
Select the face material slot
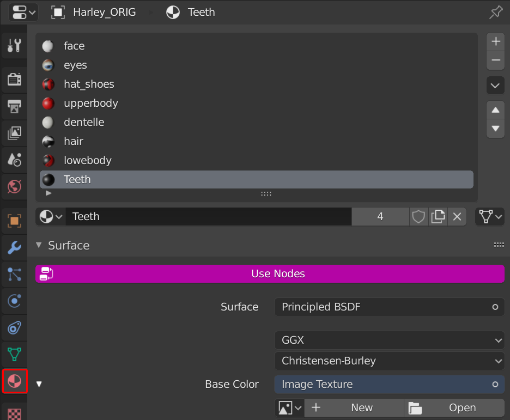256,46
